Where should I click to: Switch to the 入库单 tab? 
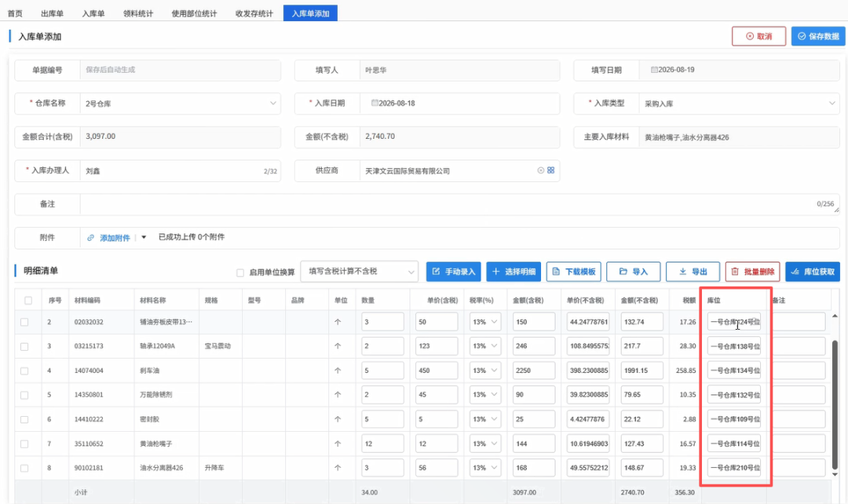[x=93, y=13]
